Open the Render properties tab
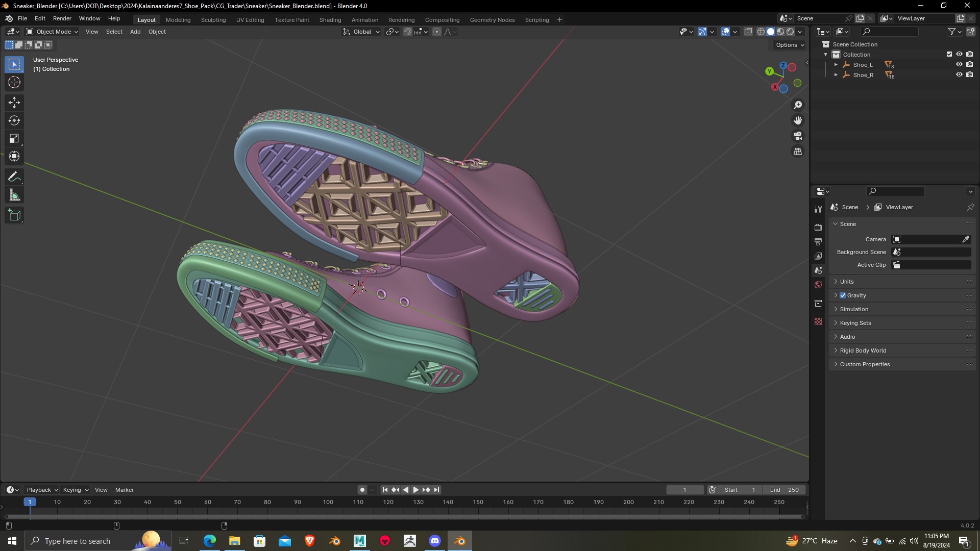 tap(818, 227)
